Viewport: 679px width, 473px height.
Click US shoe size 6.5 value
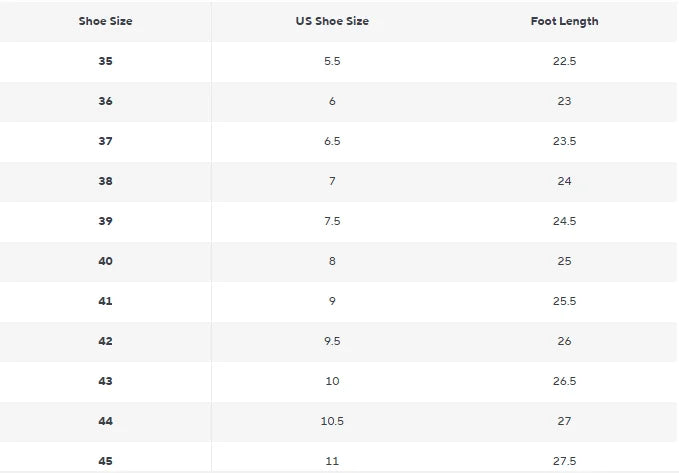tap(332, 141)
